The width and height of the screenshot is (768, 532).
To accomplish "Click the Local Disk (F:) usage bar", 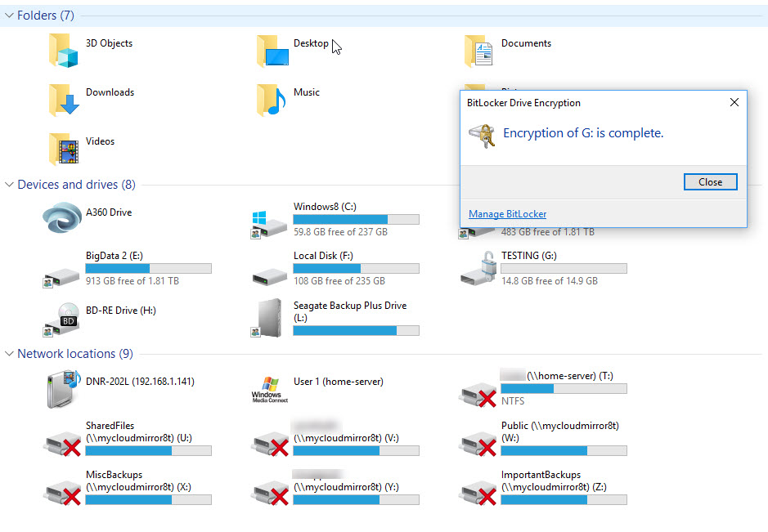I will point(356,268).
